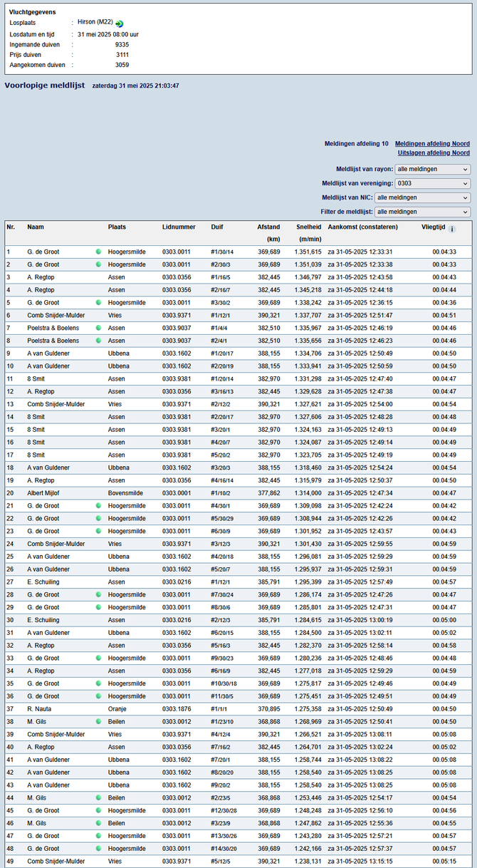Click the Lidnummer column header
Viewport: 477px width, 868px height.
[179, 227]
